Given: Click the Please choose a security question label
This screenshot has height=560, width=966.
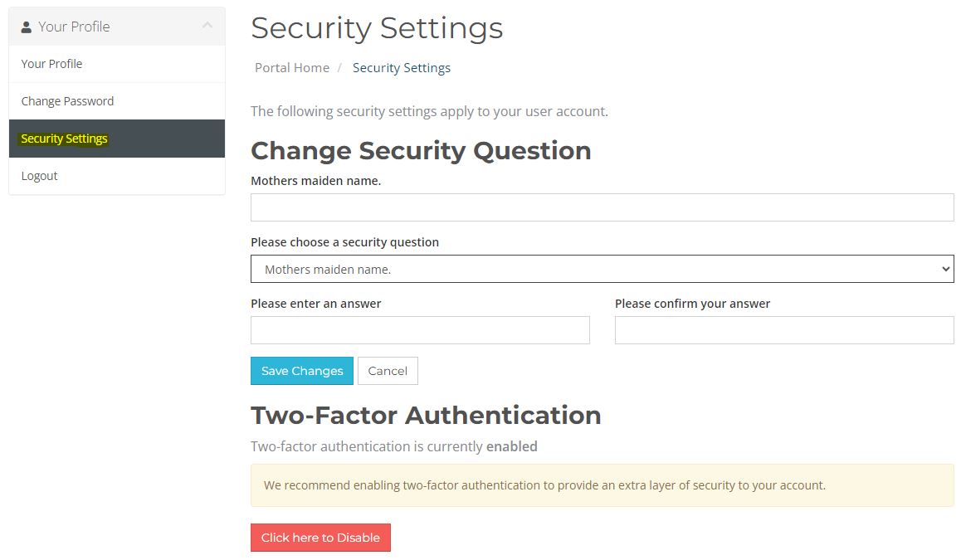Looking at the screenshot, I should click(344, 242).
